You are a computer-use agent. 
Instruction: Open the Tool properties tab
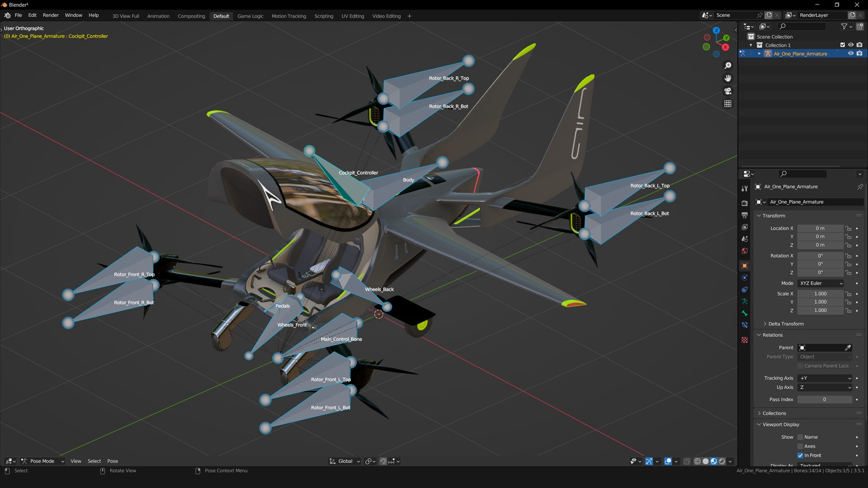pos(745,188)
